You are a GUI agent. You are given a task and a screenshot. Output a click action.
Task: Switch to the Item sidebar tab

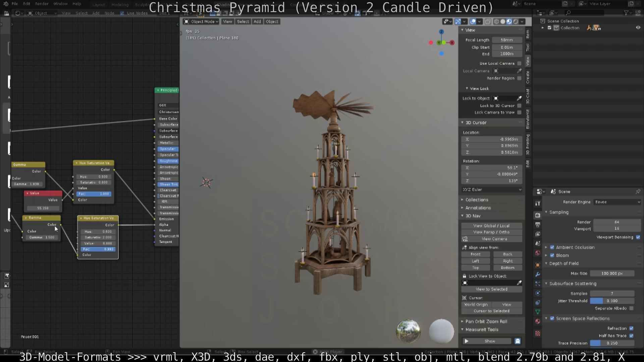528,34
